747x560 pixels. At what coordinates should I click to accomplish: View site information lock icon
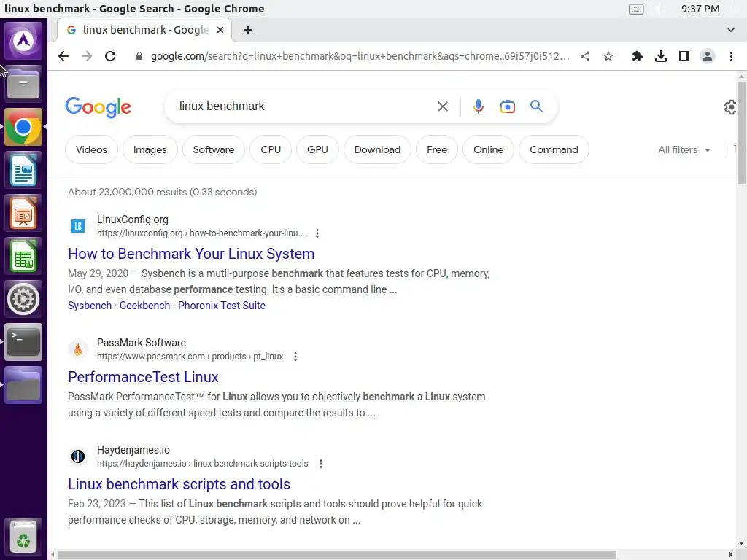coord(139,56)
